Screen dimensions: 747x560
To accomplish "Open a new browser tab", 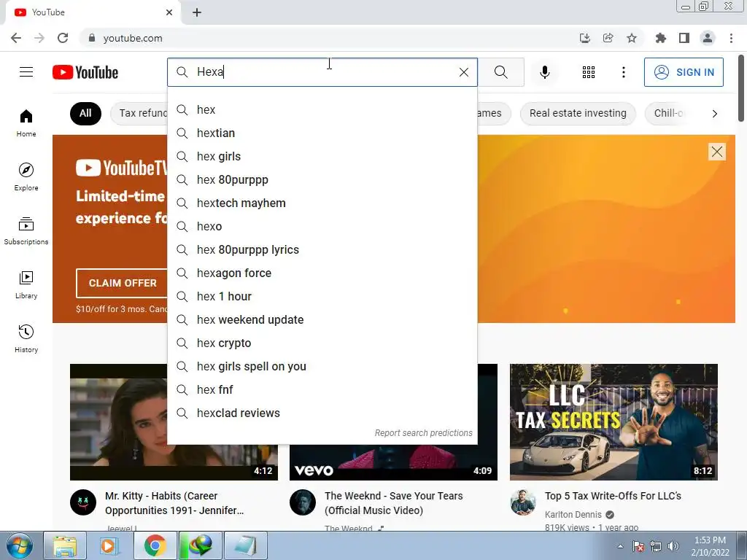I will click(197, 12).
